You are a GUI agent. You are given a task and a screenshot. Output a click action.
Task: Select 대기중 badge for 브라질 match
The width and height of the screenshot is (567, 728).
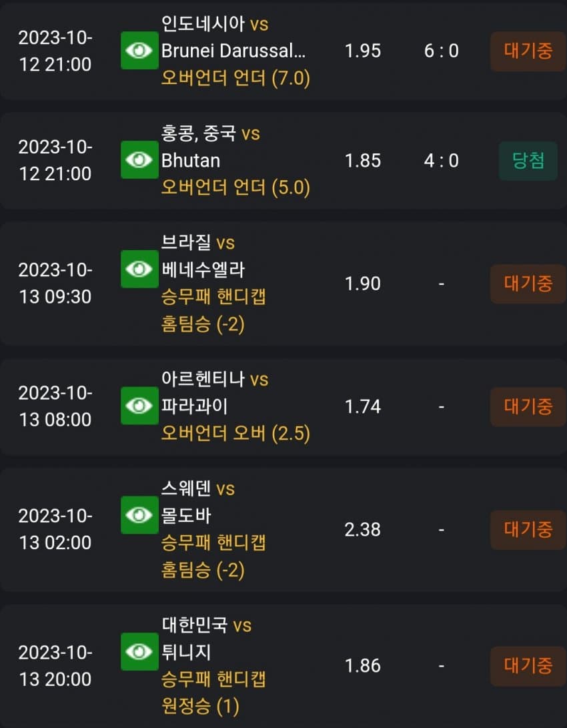[528, 284]
